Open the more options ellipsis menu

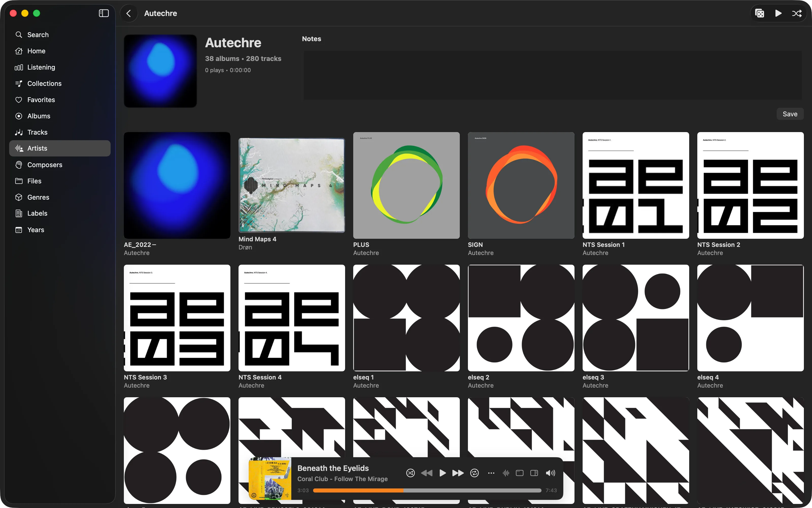(x=491, y=473)
